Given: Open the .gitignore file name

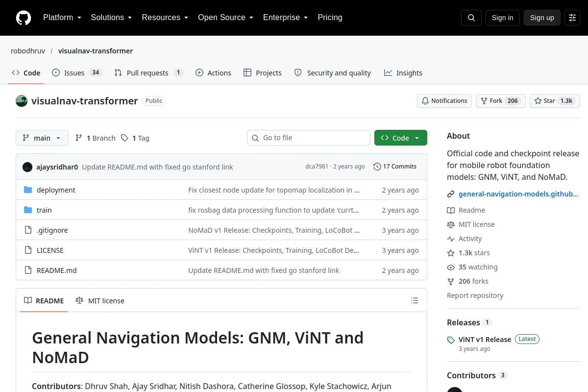Looking at the screenshot, I should click(52, 230).
